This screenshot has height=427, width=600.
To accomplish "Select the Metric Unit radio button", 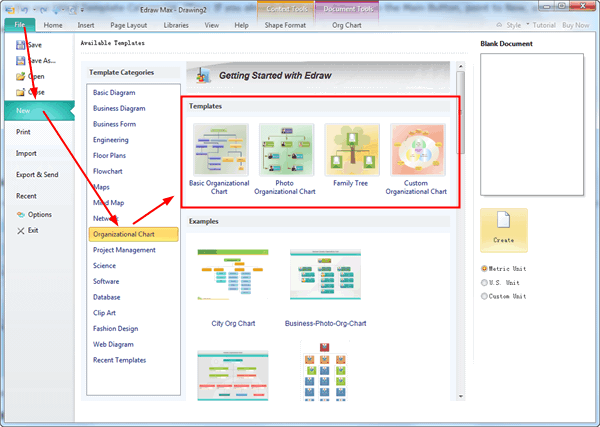I will [x=484, y=269].
